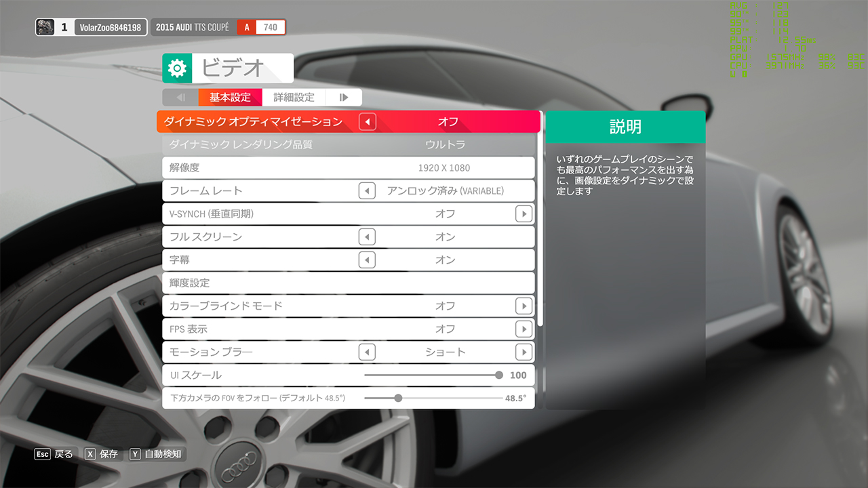This screenshot has height=488, width=868.
Task: Click the gear icon next to ビデオ
Action: point(177,68)
